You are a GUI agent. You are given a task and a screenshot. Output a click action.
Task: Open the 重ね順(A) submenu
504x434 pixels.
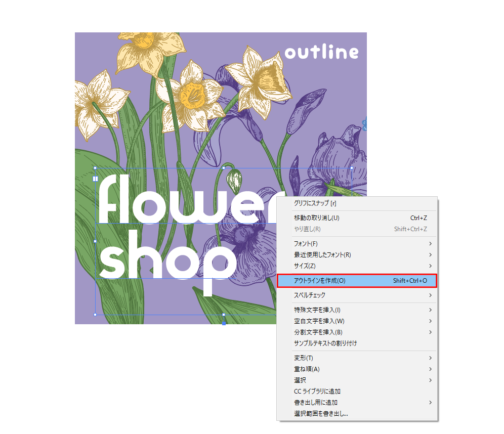click(x=357, y=369)
